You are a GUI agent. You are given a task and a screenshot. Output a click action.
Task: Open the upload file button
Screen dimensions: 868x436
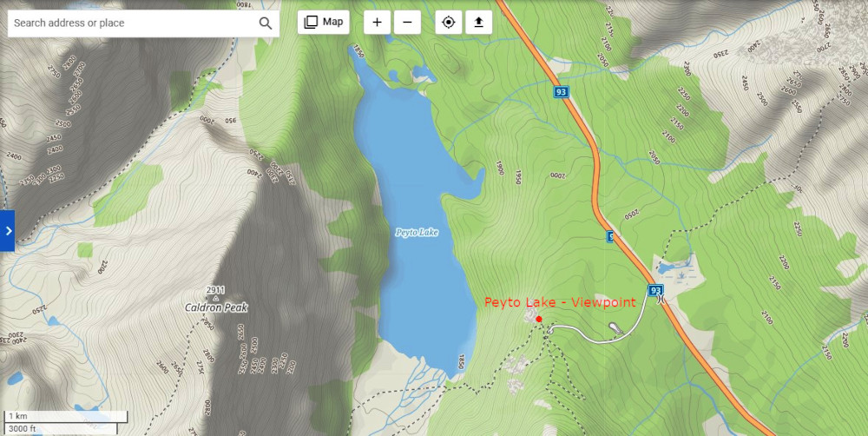[479, 23]
